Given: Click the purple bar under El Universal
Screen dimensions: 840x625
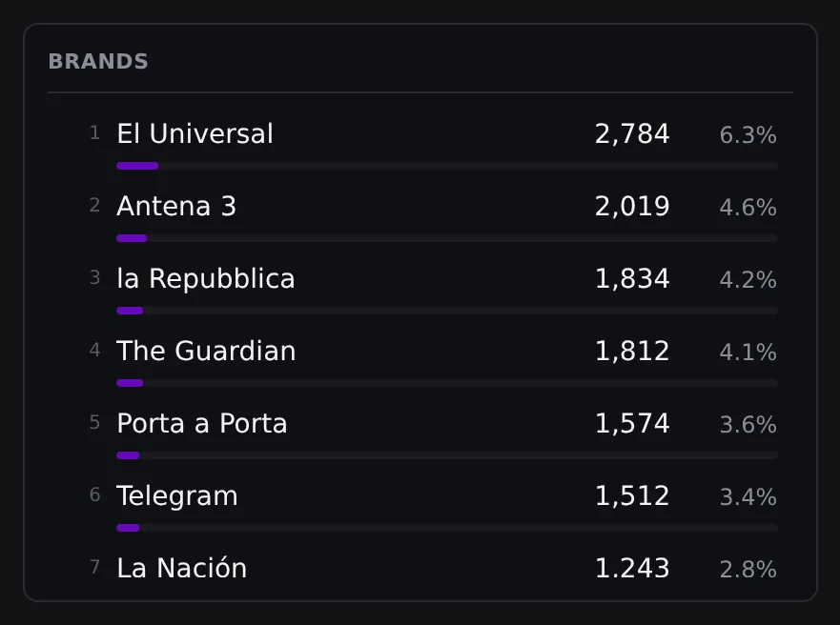Looking at the screenshot, I should pyautogui.click(x=137, y=166).
